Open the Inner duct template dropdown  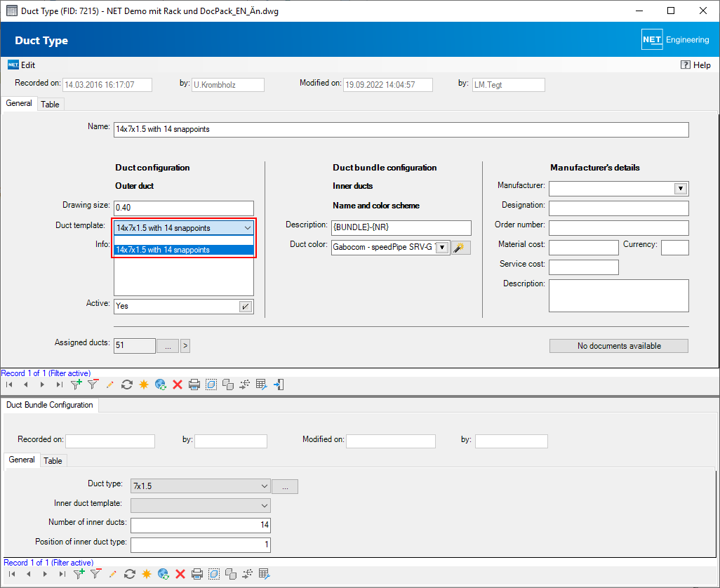tap(265, 506)
